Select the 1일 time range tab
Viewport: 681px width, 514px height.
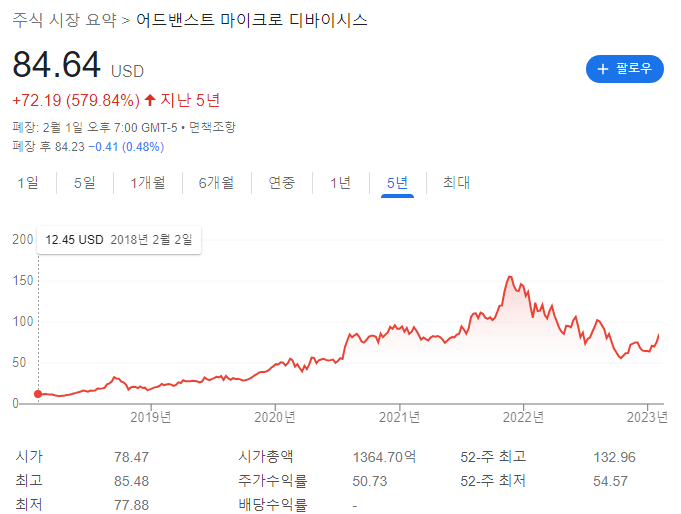coord(28,183)
